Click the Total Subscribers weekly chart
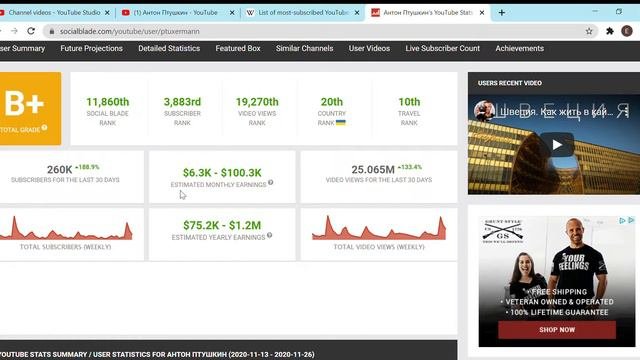 [x=66, y=228]
